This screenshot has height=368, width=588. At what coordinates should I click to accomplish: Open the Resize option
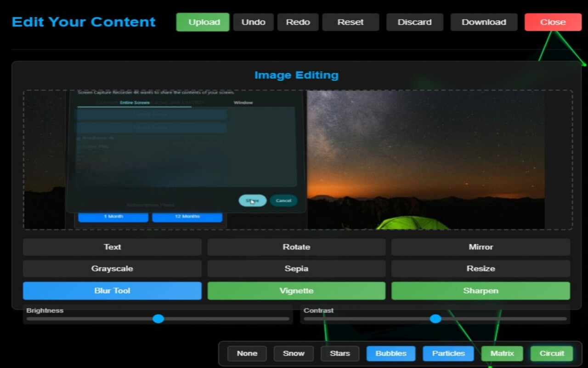tap(481, 269)
